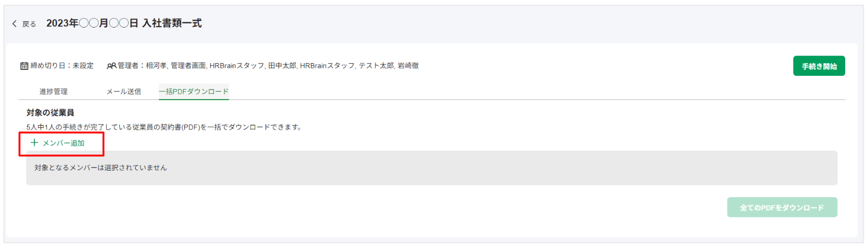The width and height of the screenshot is (868, 247).
Task: Click manager name 岩崎徹
Action: (408, 66)
